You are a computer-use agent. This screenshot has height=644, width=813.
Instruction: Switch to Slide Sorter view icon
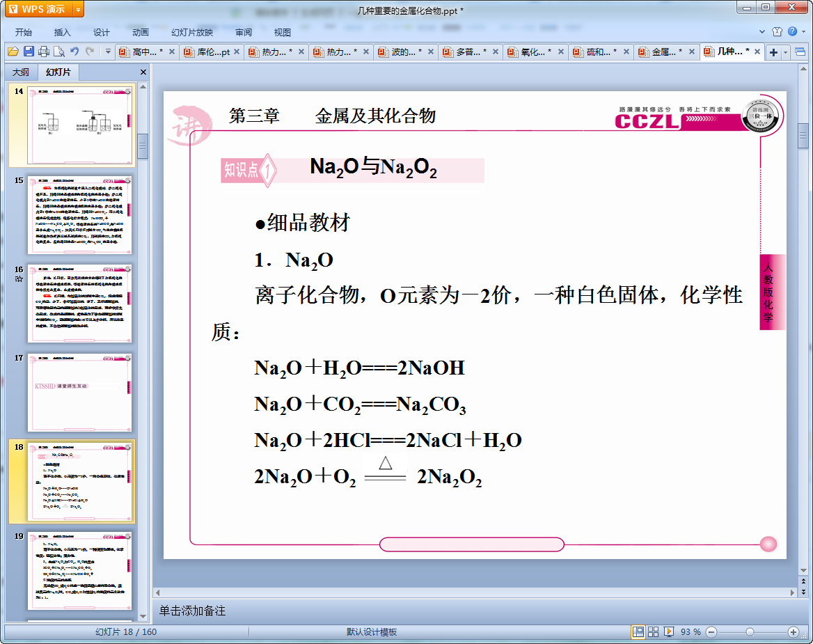[x=654, y=631]
